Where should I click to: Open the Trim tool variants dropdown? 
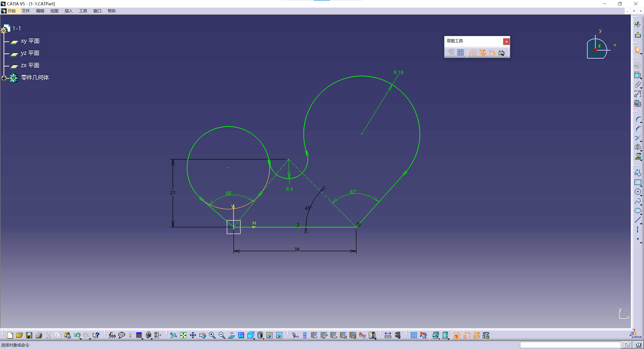click(x=641, y=142)
